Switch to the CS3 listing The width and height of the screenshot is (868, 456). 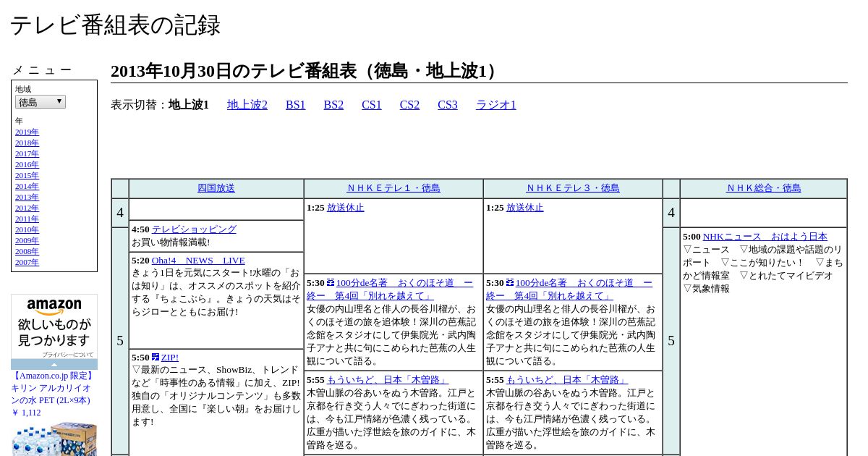tap(448, 105)
